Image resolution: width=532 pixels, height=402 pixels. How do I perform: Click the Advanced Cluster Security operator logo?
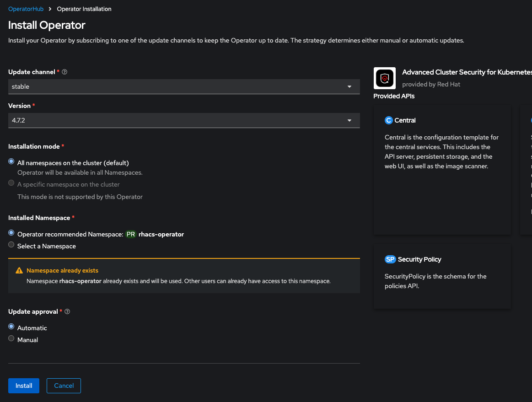384,78
